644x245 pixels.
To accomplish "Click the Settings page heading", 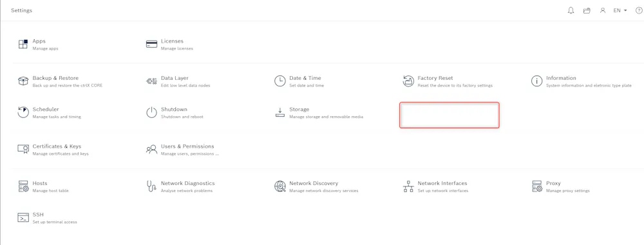I will pos(21,10).
